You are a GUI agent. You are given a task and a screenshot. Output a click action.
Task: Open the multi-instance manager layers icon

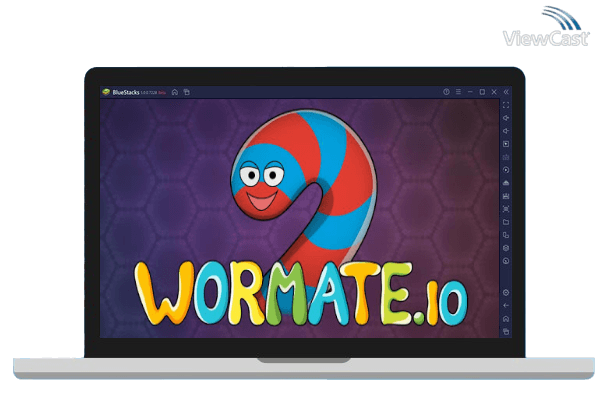pos(506,248)
